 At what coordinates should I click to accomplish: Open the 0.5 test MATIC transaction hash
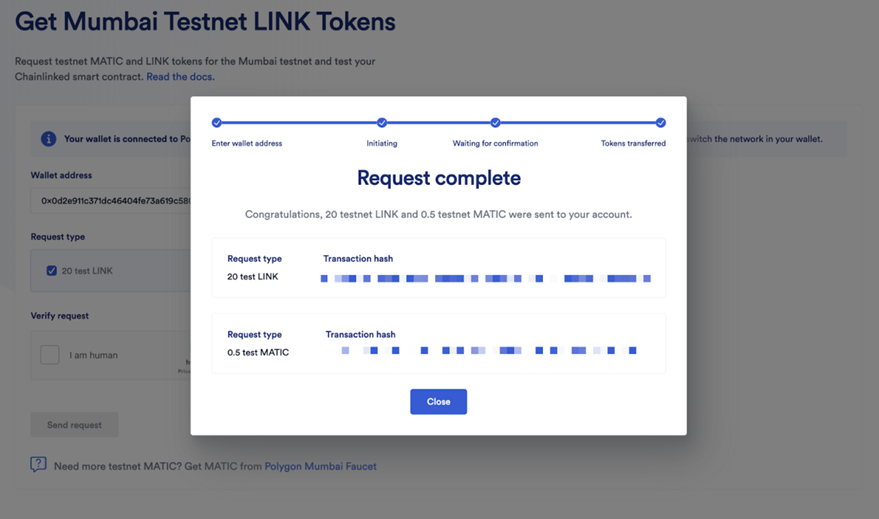tap(488, 350)
